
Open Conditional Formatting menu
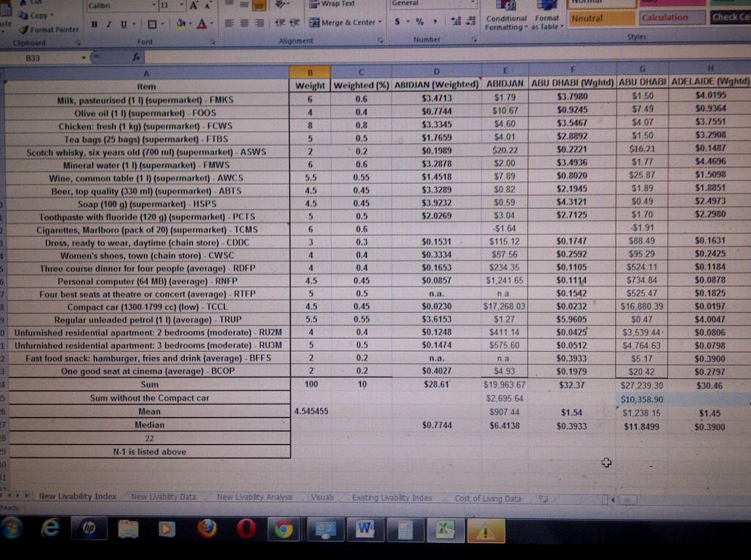[506, 16]
